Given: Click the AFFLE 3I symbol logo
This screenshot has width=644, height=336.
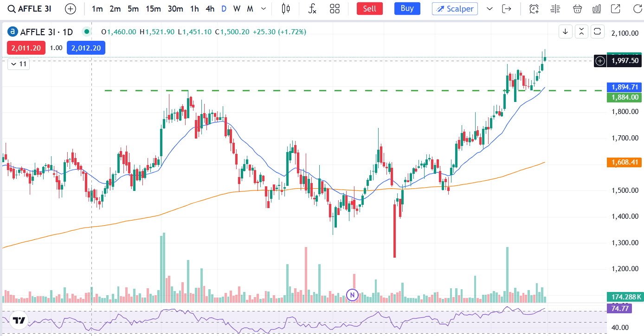Looking at the screenshot, I should (13, 32).
